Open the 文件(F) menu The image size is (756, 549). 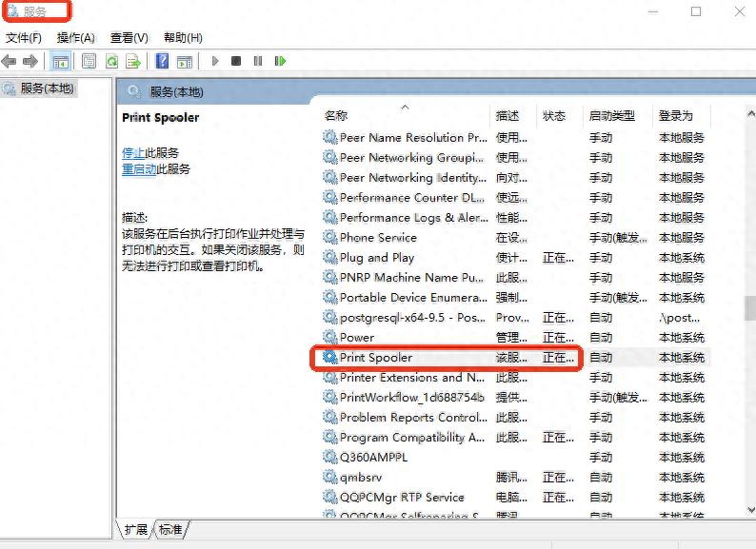click(x=24, y=38)
